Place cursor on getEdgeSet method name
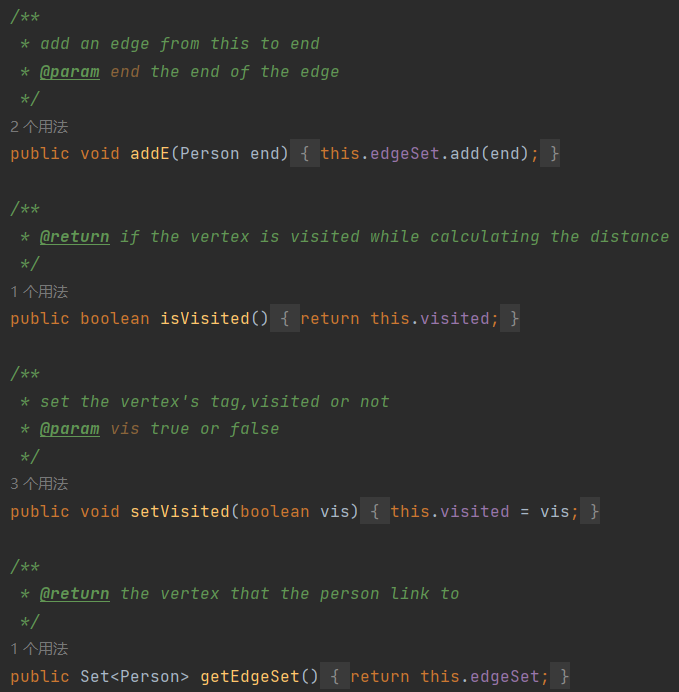This screenshot has height=692, width=679. [x=250, y=677]
